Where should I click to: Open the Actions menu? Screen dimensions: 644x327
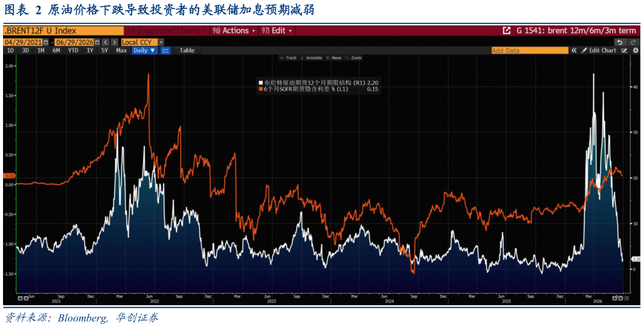point(234,30)
